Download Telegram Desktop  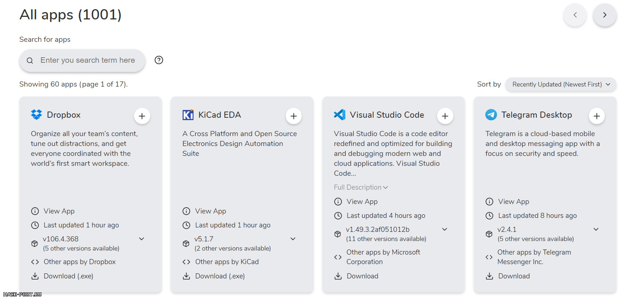click(x=514, y=276)
